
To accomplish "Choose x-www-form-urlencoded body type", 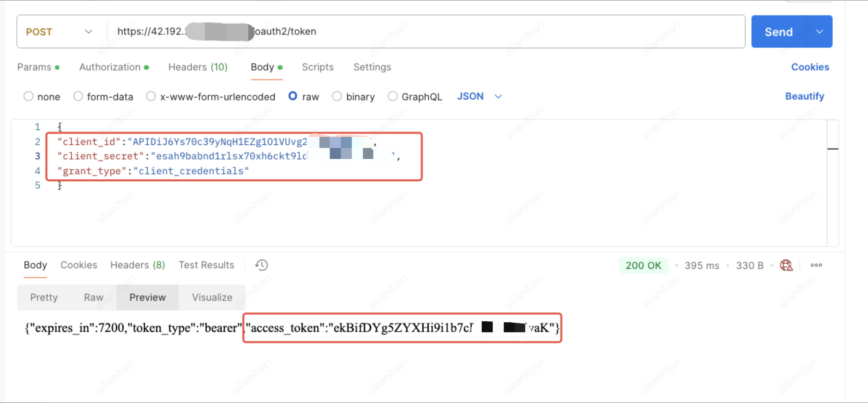I will [x=151, y=96].
